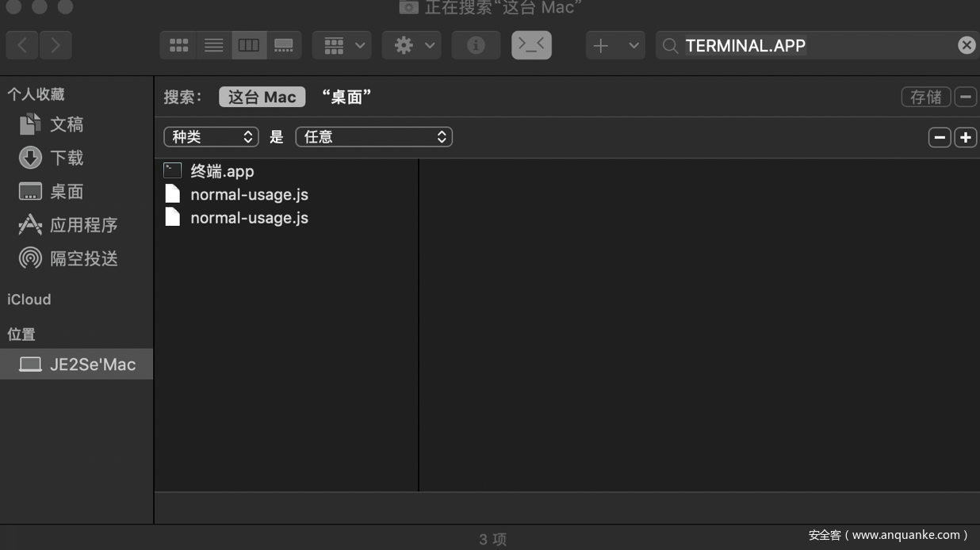
Task: Click the terminal launcher toolbar icon
Action: tap(531, 45)
